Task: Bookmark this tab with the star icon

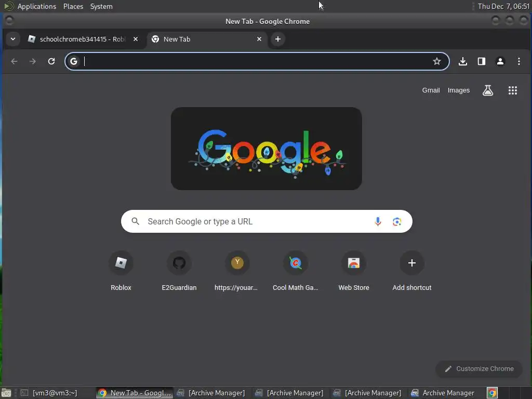Action: [x=436, y=61]
